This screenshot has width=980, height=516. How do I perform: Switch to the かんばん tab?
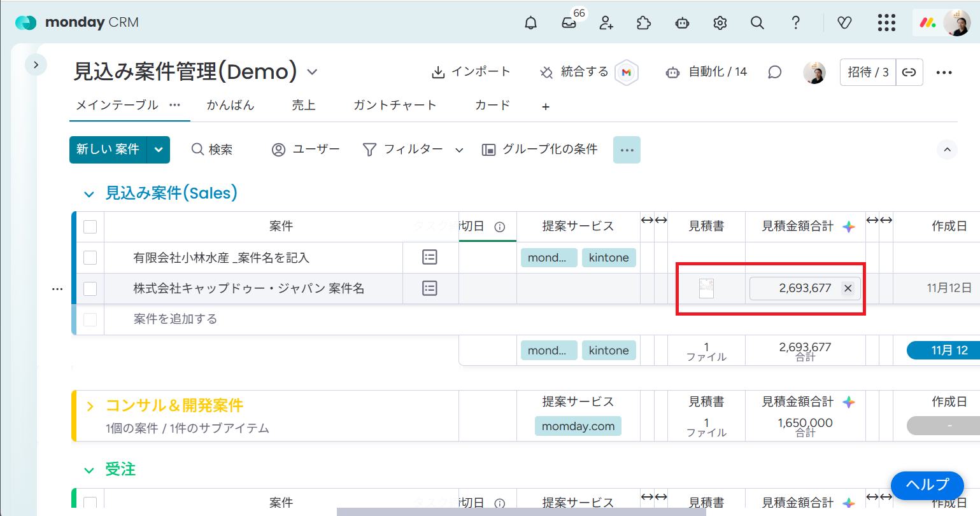point(231,106)
